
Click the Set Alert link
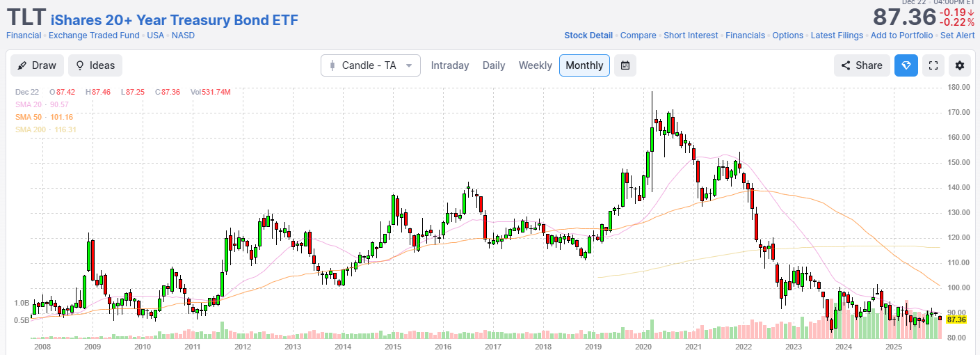957,35
